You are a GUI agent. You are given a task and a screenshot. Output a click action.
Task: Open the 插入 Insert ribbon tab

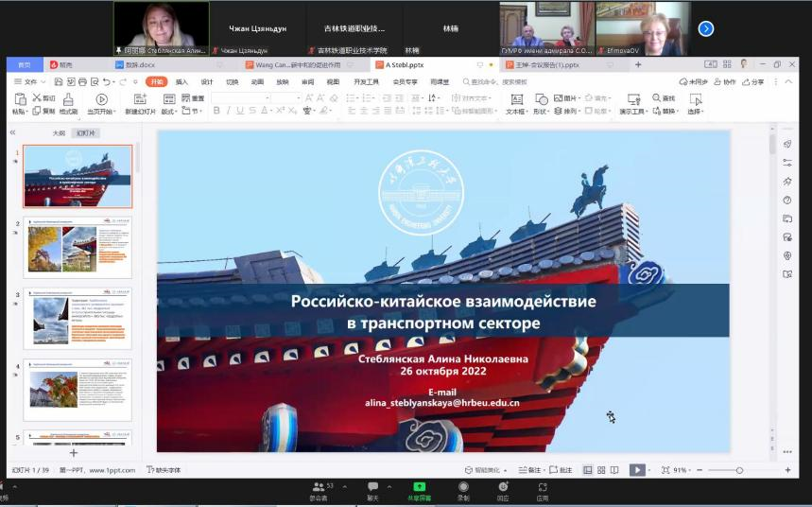(x=181, y=82)
